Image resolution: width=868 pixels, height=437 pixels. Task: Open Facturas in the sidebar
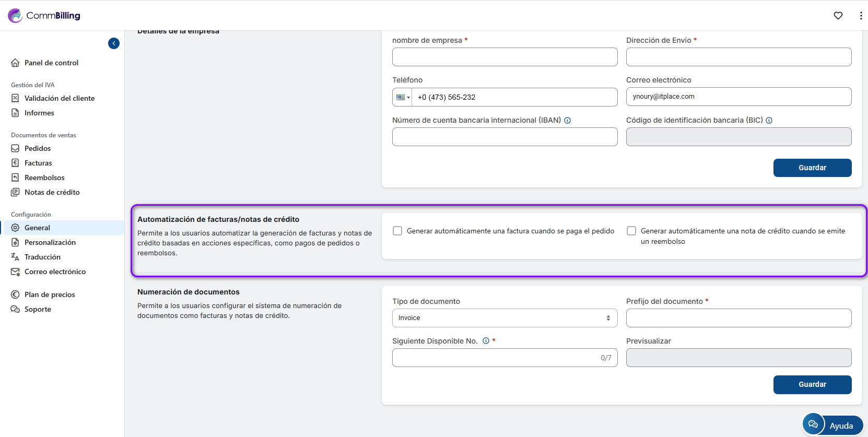pos(38,163)
